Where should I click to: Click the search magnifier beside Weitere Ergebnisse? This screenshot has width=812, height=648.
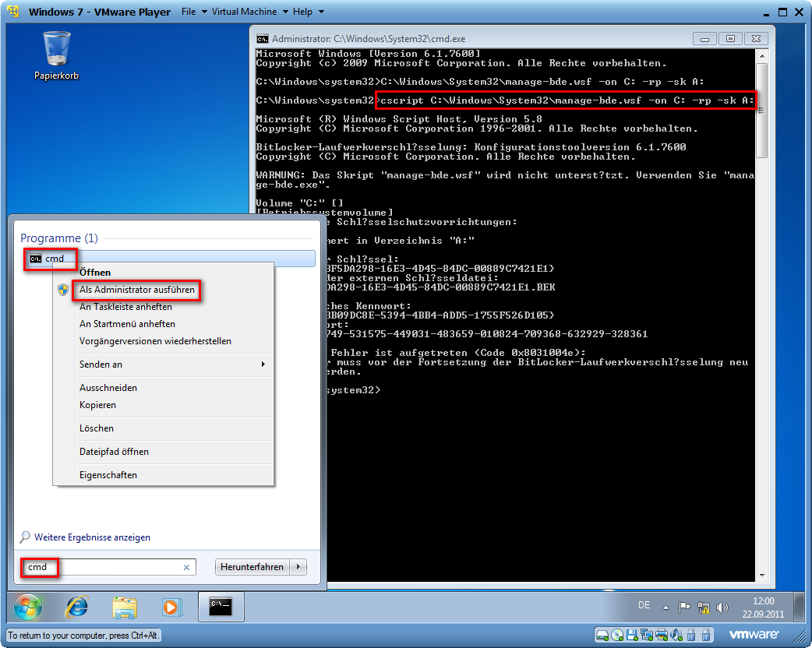[24, 537]
